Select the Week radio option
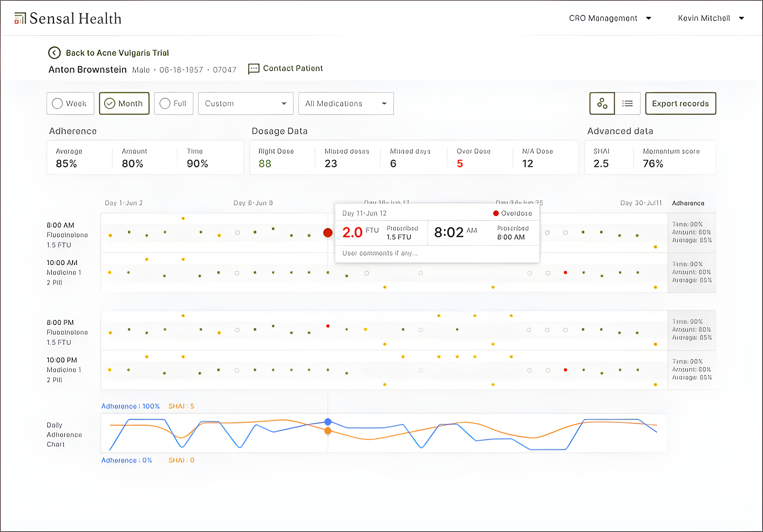This screenshot has width=763, height=532. (x=70, y=103)
